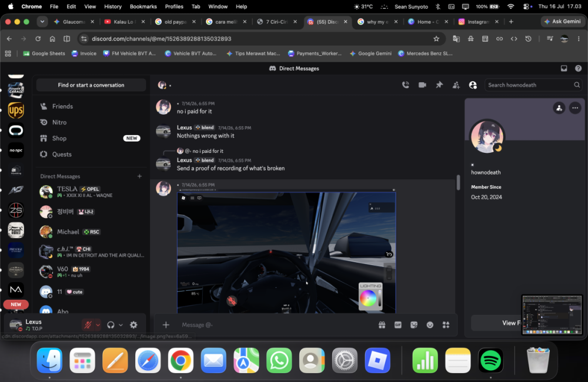Open WhatsApp from the Dock
This screenshot has height=382, width=588.
[279, 360]
